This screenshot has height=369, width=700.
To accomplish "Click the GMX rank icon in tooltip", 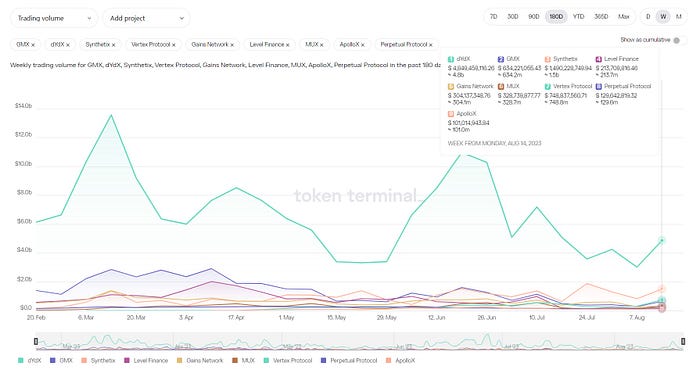I will point(501,59).
